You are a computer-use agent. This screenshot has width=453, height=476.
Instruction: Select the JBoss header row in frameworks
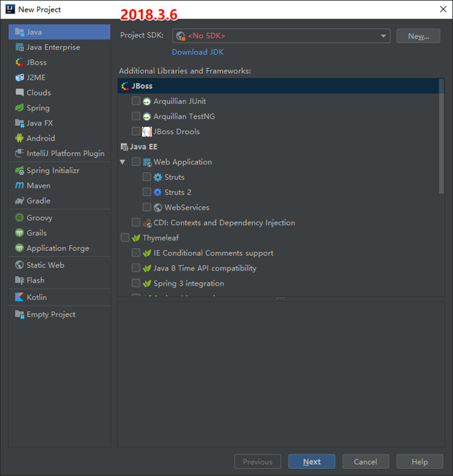click(278, 86)
